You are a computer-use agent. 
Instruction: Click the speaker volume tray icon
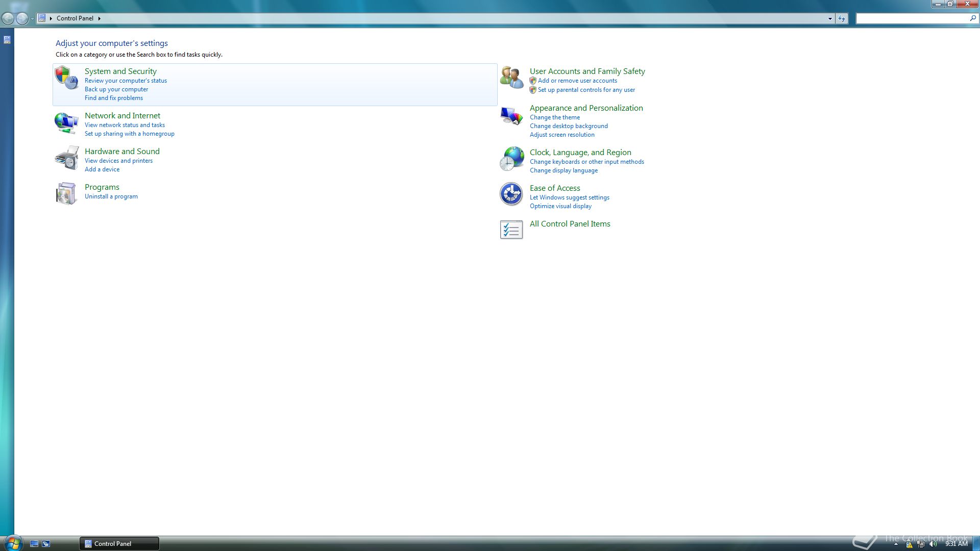(933, 544)
